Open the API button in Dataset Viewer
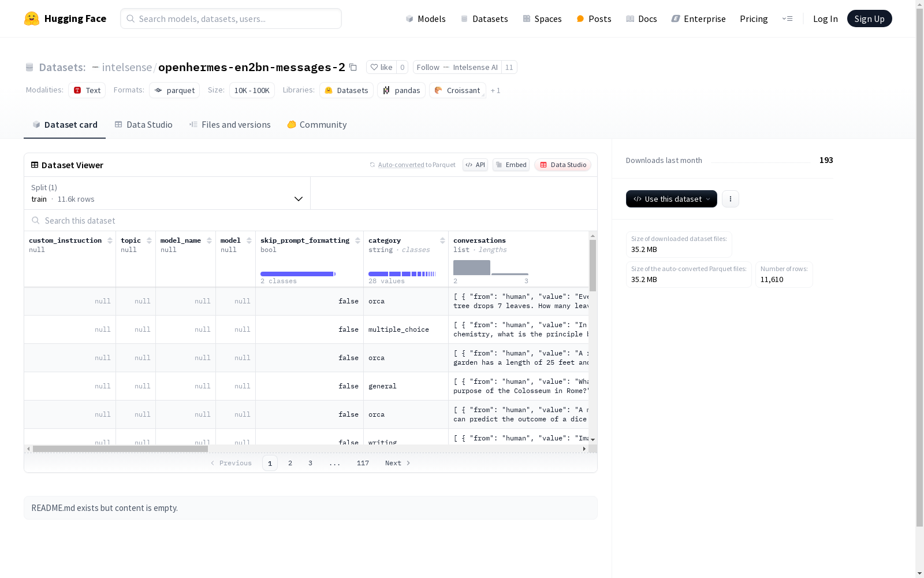924x578 pixels. (x=475, y=165)
